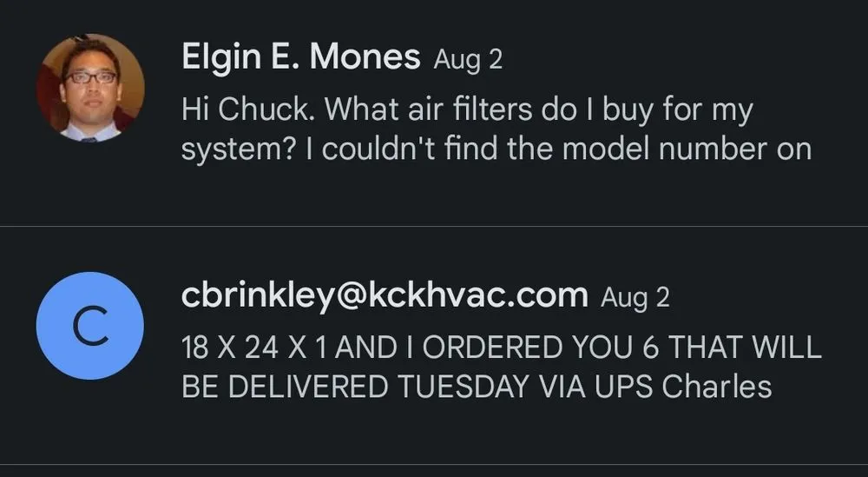The height and width of the screenshot is (477, 868).
Task: Tap the blue "C" avatar circle
Action: 90,326
